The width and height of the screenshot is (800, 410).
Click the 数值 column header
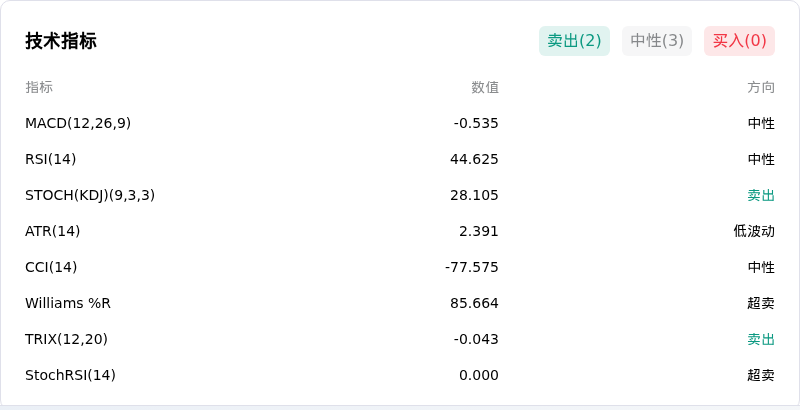[485, 87]
